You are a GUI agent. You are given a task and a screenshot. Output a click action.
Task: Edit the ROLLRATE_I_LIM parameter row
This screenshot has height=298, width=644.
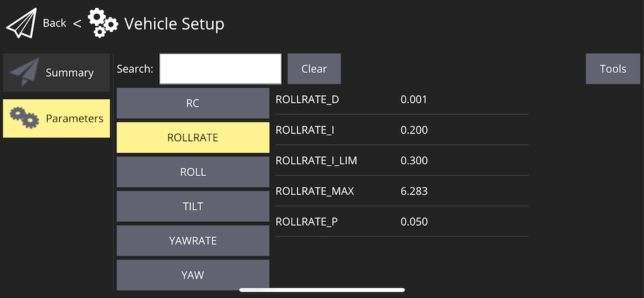[401, 161]
